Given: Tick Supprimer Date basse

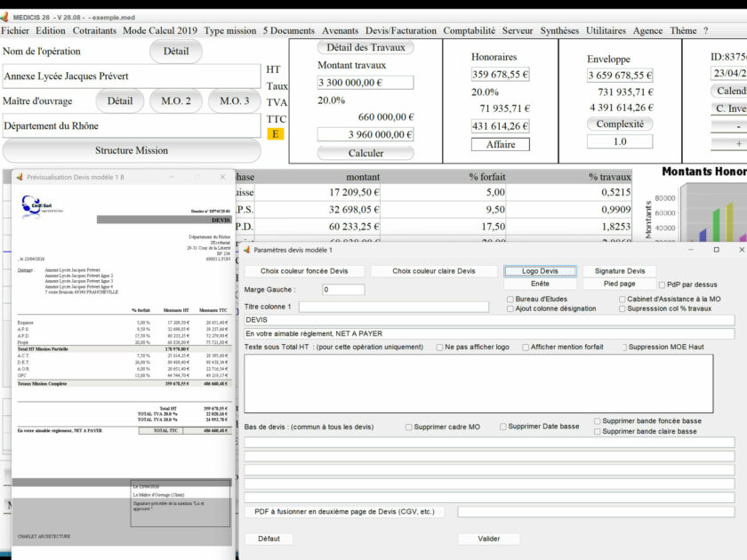Looking at the screenshot, I should (x=502, y=427).
